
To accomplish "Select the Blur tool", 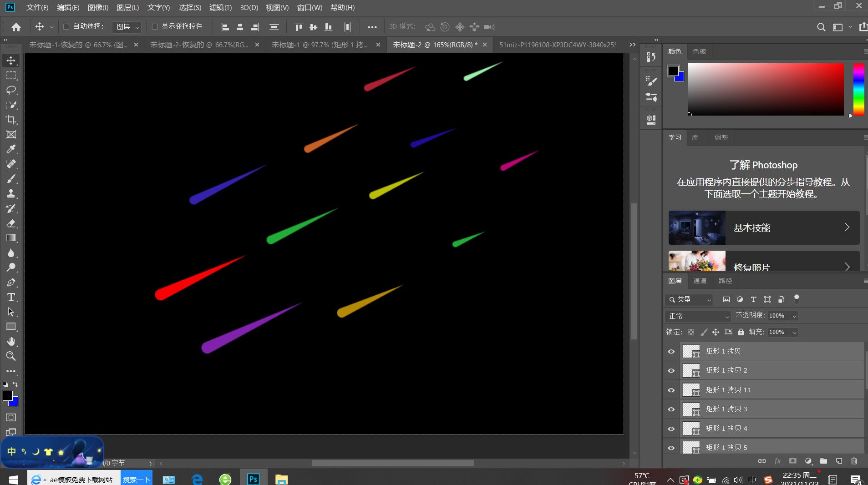I will (x=11, y=253).
